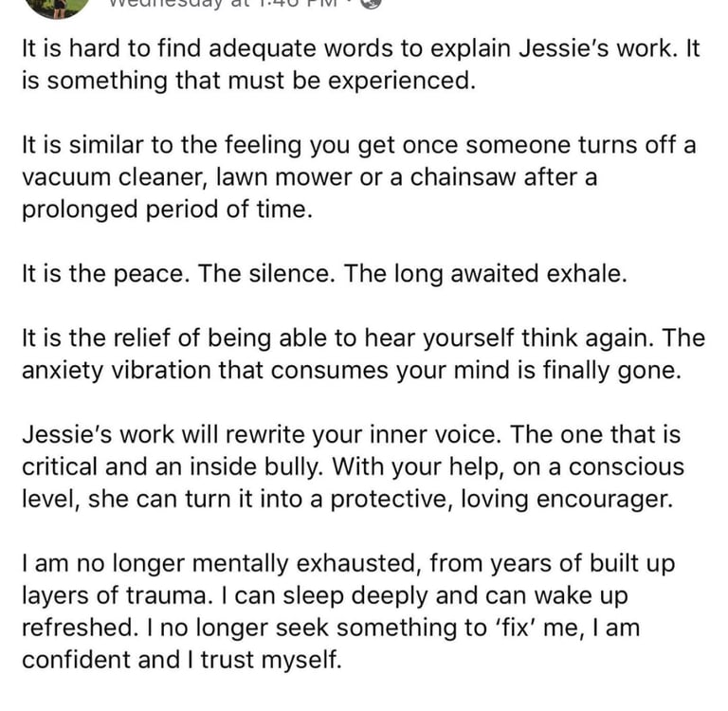Open the Wednesday post timestamp link
Image resolution: width=728 pixels, height=711 pixels.
[224, 4]
